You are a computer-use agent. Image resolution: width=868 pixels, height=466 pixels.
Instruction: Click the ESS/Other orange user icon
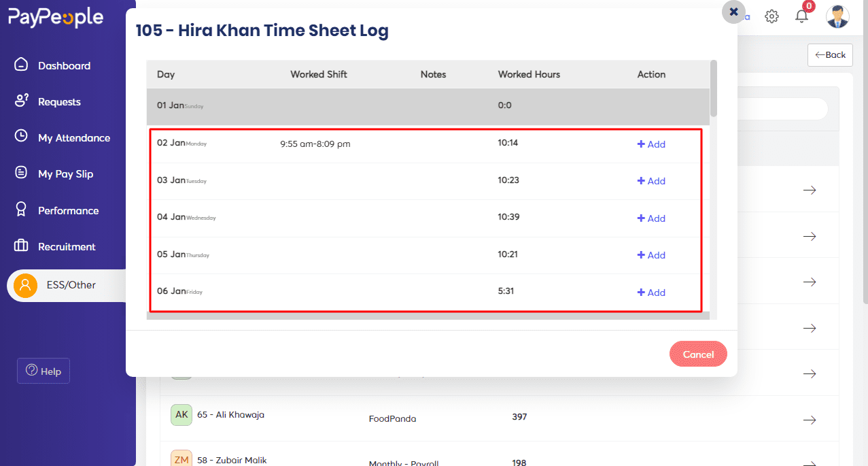pyautogui.click(x=25, y=285)
